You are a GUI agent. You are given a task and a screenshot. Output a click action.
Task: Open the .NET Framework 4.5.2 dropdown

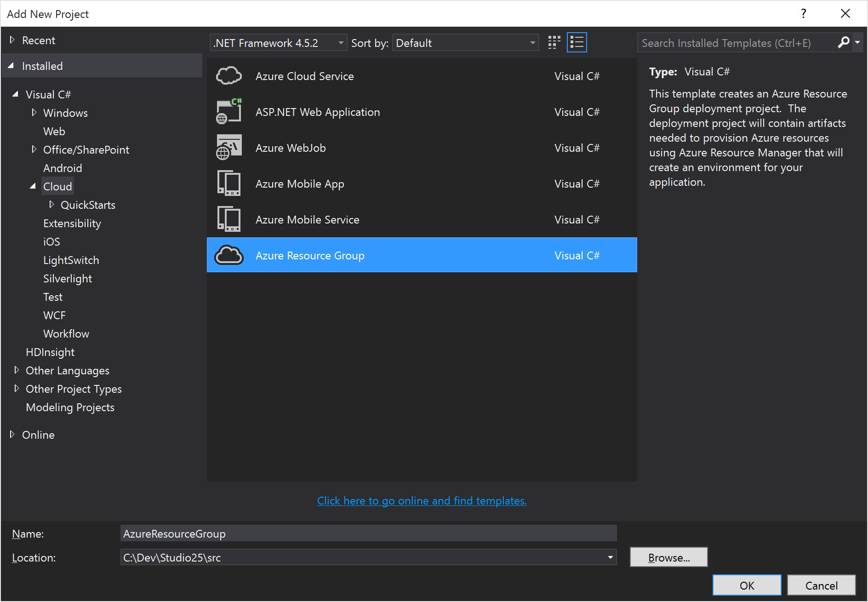click(x=278, y=43)
